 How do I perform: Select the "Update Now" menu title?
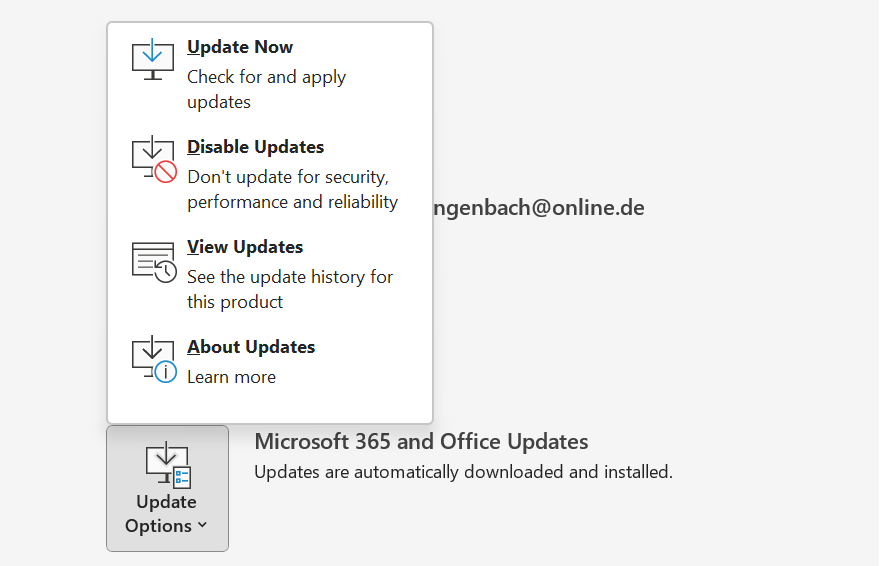[240, 47]
